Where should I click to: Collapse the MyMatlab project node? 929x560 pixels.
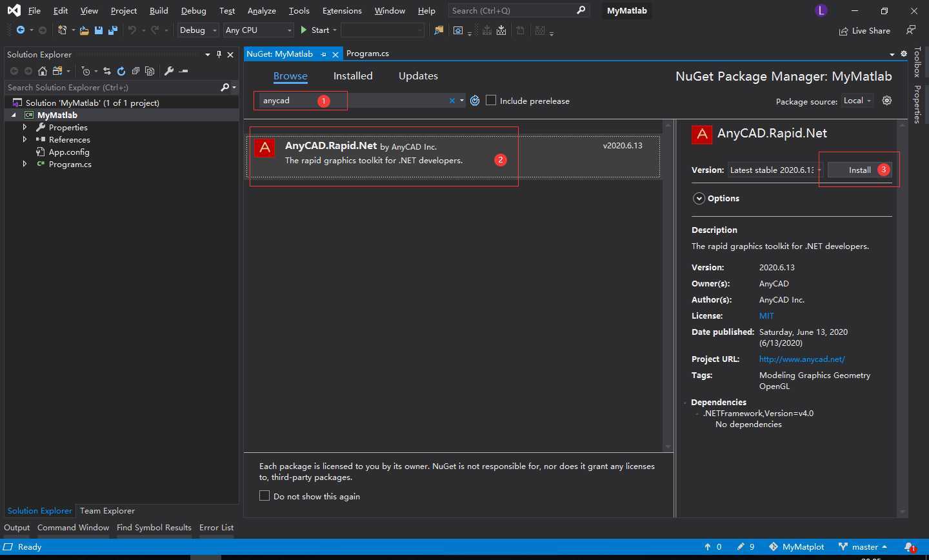pos(14,115)
